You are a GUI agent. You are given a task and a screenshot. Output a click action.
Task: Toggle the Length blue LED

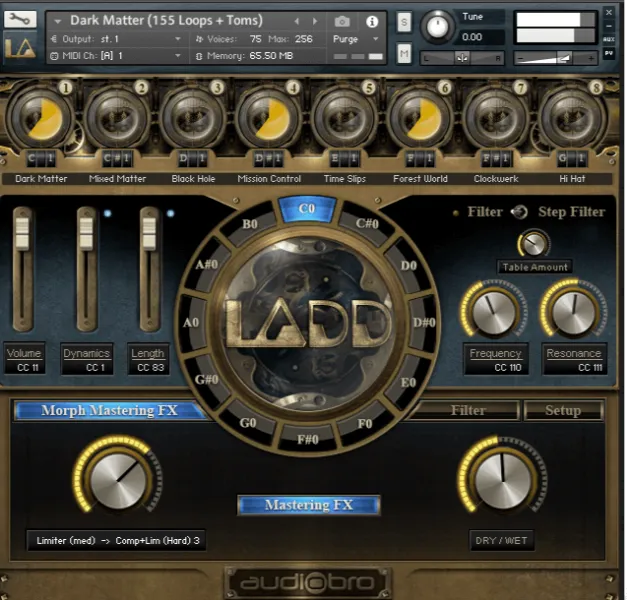(171, 213)
